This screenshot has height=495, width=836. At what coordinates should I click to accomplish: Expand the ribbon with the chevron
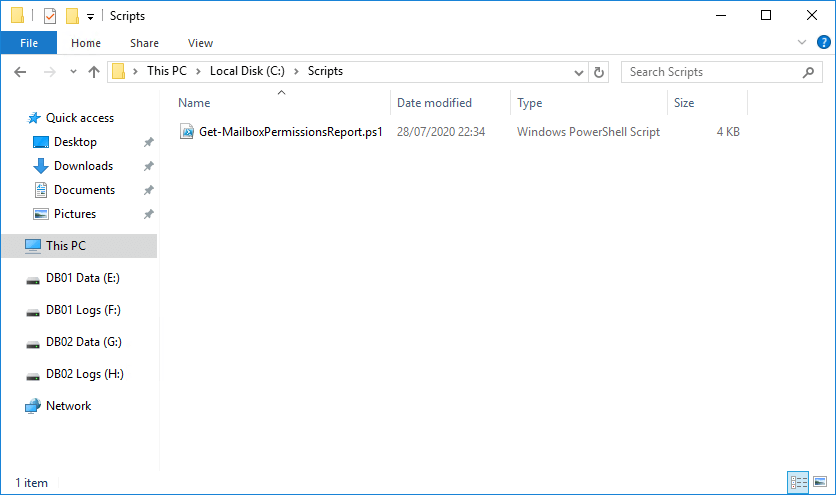pos(801,42)
